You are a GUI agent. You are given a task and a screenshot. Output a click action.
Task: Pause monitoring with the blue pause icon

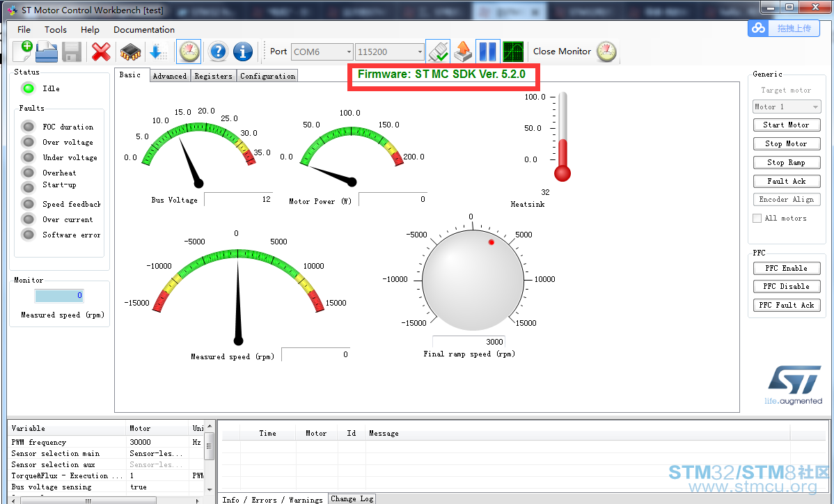pyautogui.click(x=488, y=52)
